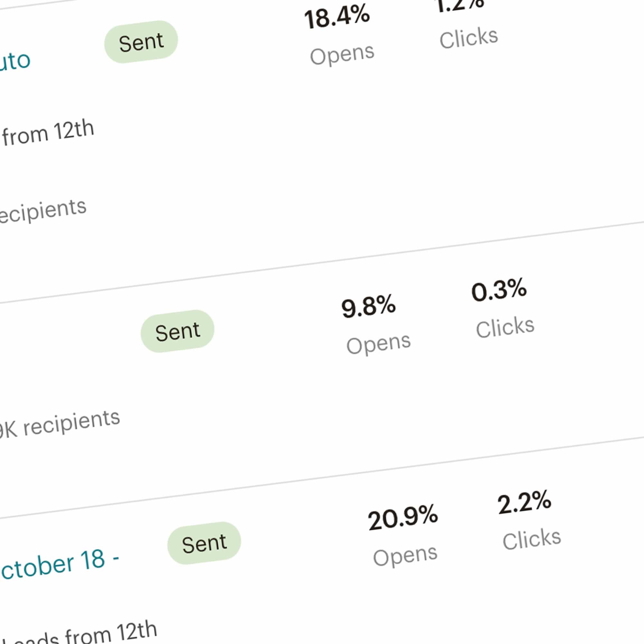644x644 pixels.
Task: Click the Sent badge beside 20.9% opens
Action: pos(204,543)
